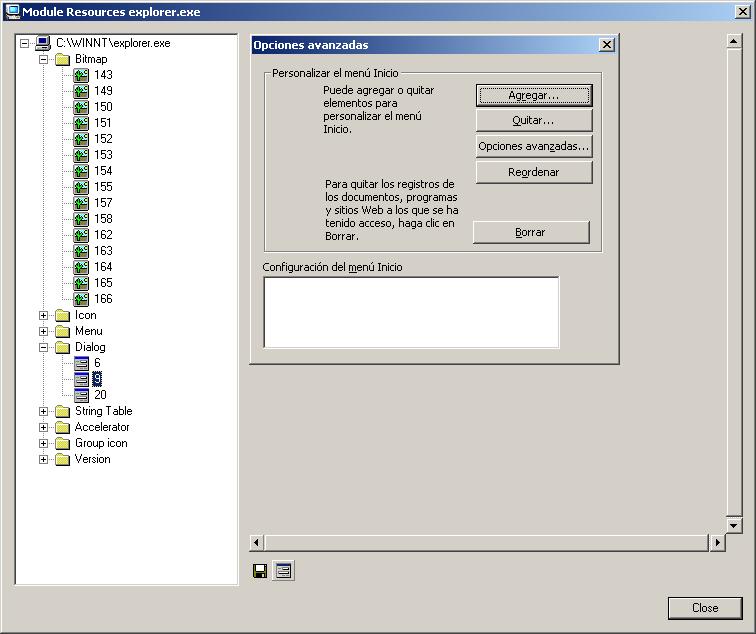
Task: Expand the String Table folder
Action: [43, 411]
